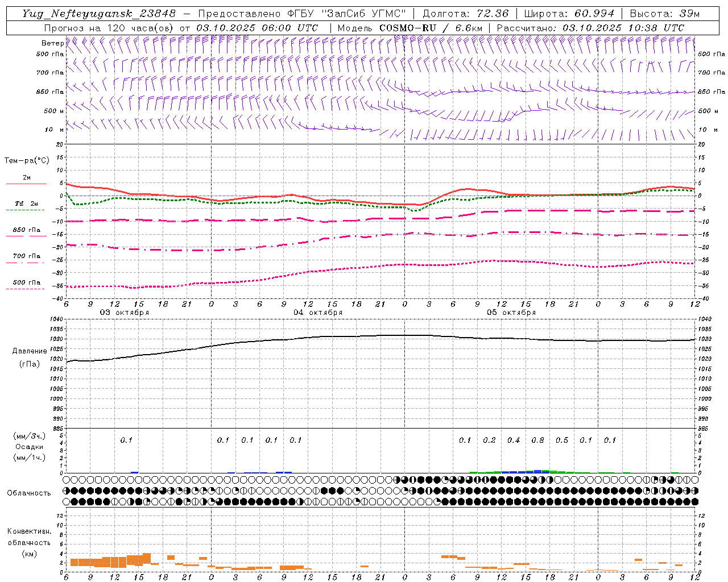The image size is (728, 582).
Task: Click the Давление pressure label
Action: click(29, 351)
